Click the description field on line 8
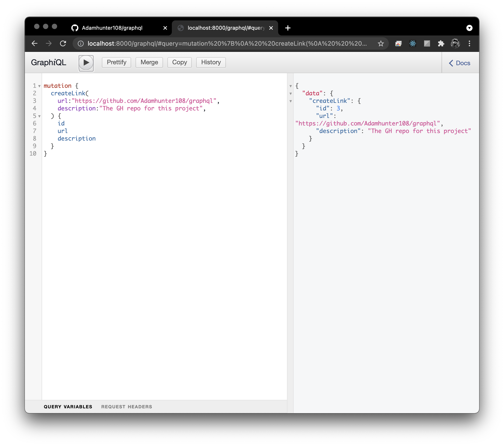Screen dimensions: 504x446 [76, 139]
